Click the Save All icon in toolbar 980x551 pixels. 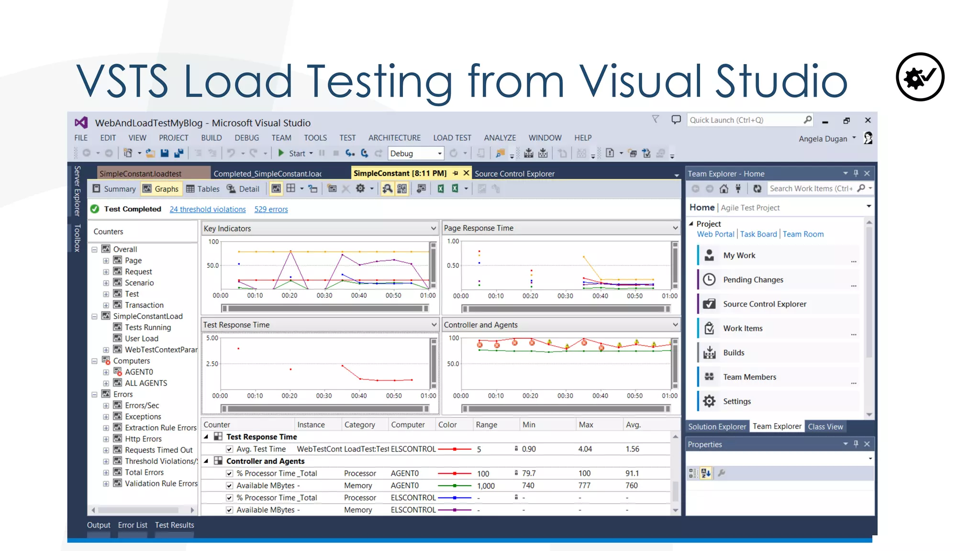[x=179, y=153]
